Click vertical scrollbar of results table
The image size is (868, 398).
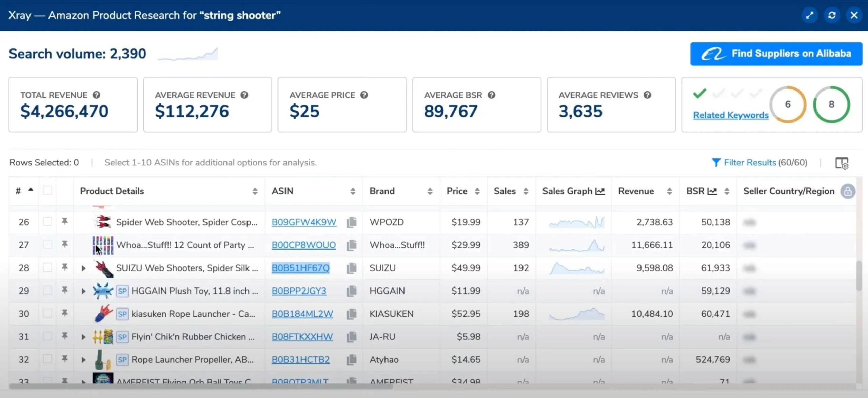pos(859,275)
